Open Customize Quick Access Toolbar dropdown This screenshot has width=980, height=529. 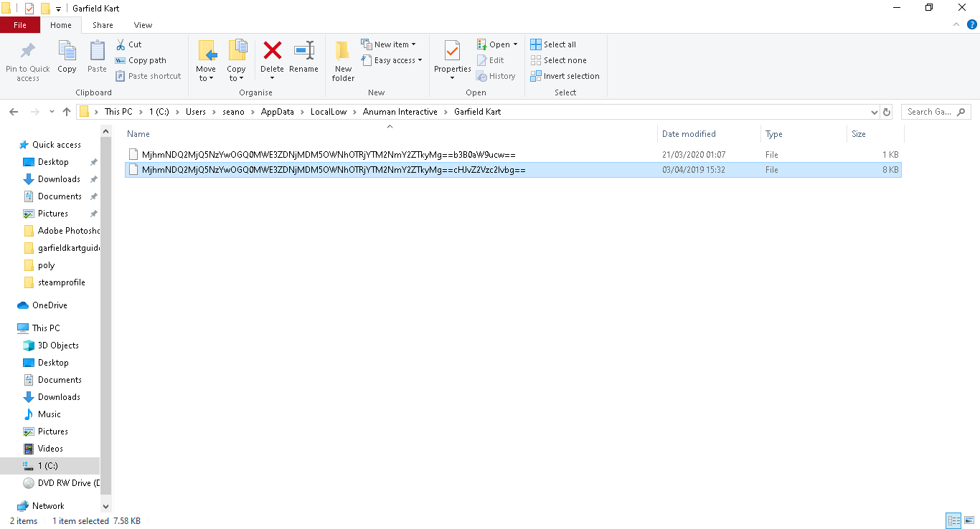[58, 9]
